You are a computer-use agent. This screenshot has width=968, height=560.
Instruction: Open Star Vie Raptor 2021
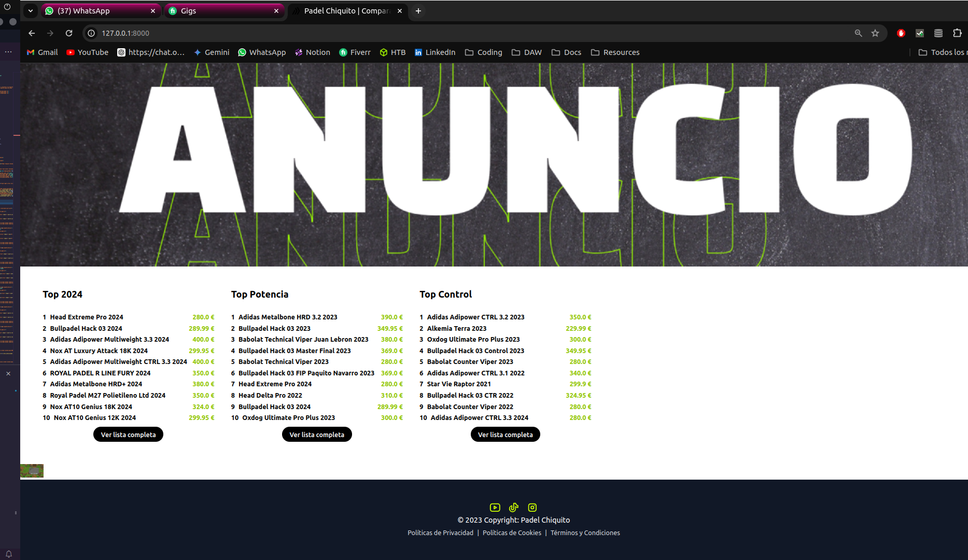459,384
